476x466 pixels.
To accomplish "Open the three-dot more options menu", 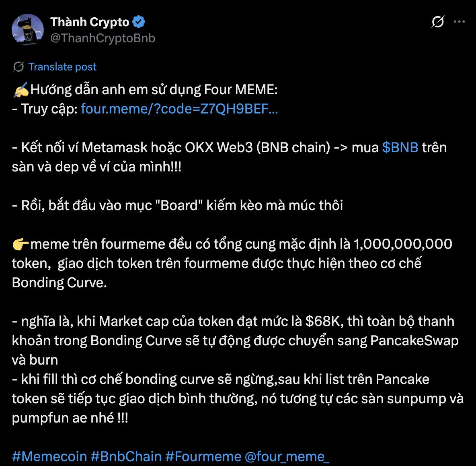I will pyautogui.click(x=459, y=22).
